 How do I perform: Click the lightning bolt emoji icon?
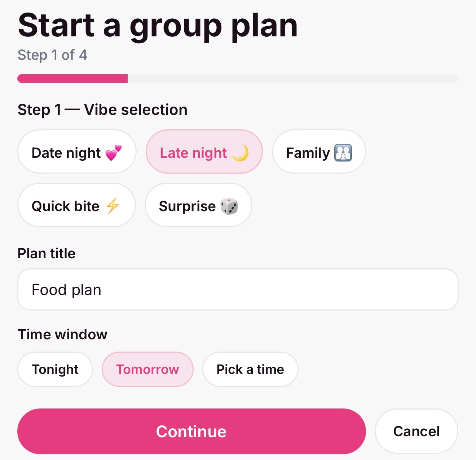[113, 206]
